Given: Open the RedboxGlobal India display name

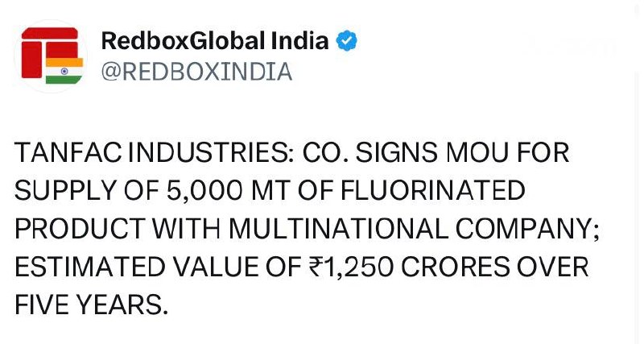Looking at the screenshot, I should pyautogui.click(x=215, y=41).
